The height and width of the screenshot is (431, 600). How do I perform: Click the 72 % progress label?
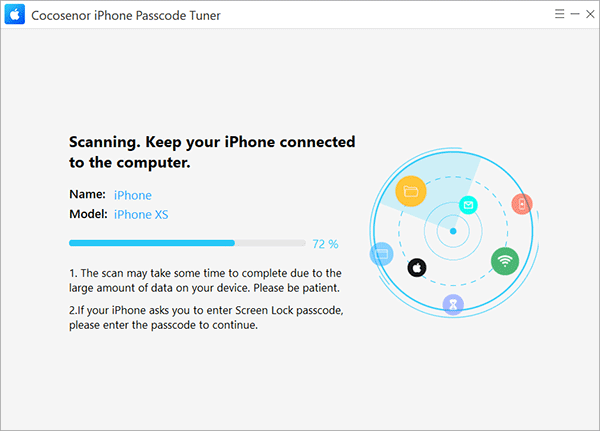click(325, 244)
